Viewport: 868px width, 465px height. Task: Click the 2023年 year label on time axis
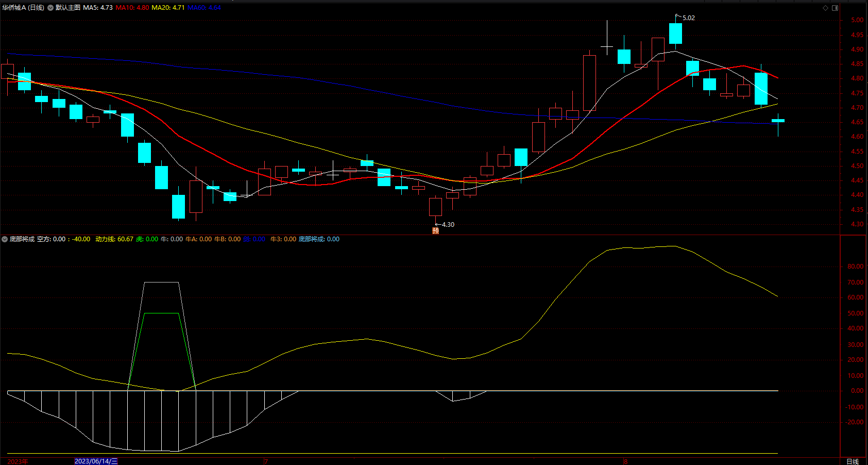coord(18,461)
